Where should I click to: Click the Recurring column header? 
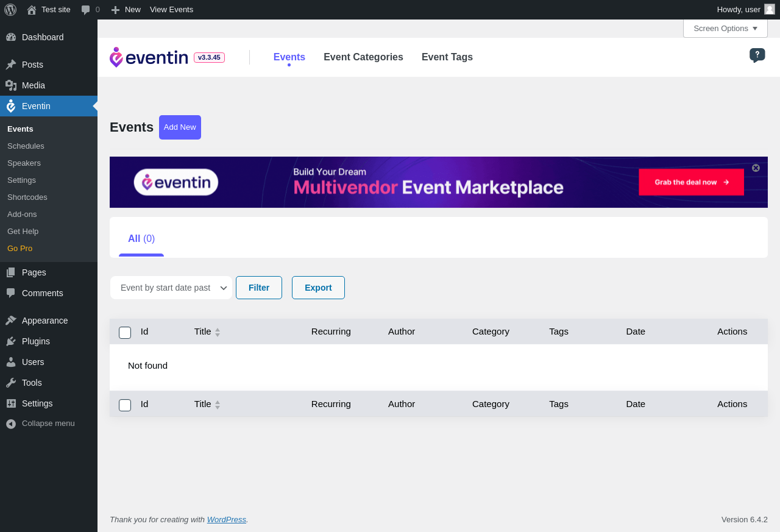point(331,332)
